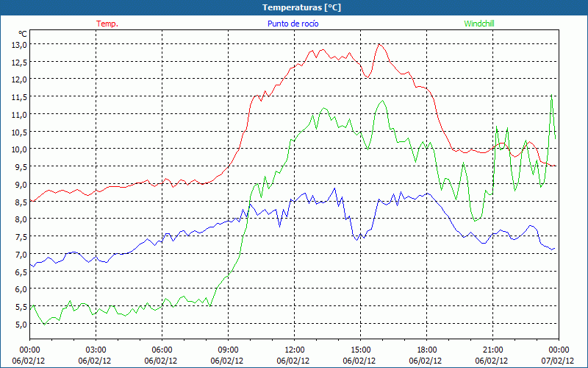Click the 12,5 y-axis value

19,62
